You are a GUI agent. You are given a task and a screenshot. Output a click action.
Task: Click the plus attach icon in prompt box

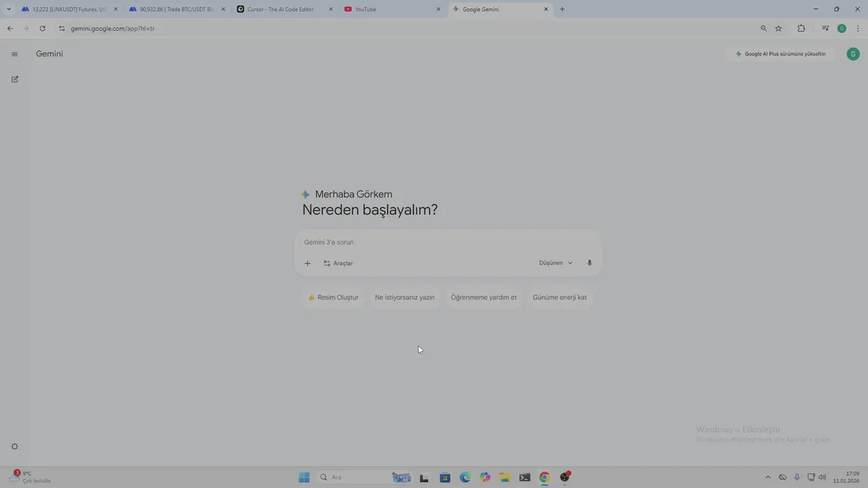pyautogui.click(x=307, y=263)
